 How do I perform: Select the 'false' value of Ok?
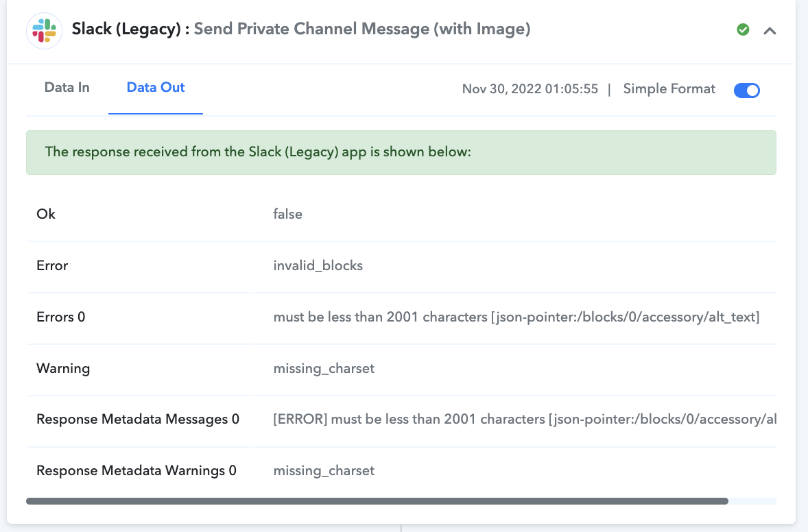pos(287,215)
